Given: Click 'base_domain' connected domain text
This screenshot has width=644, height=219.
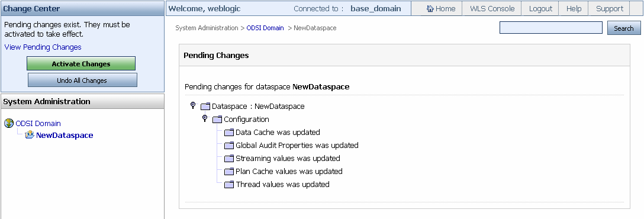Looking at the screenshot, I should click(376, 9).
